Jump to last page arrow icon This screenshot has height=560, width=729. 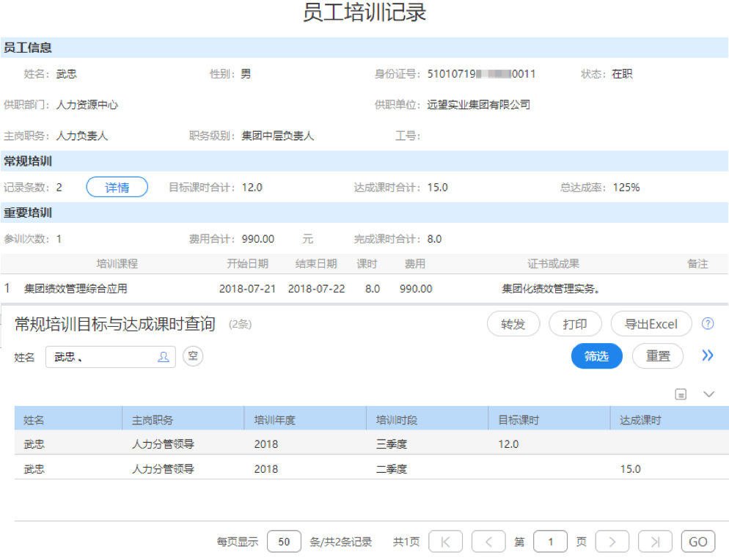[655, 542]
